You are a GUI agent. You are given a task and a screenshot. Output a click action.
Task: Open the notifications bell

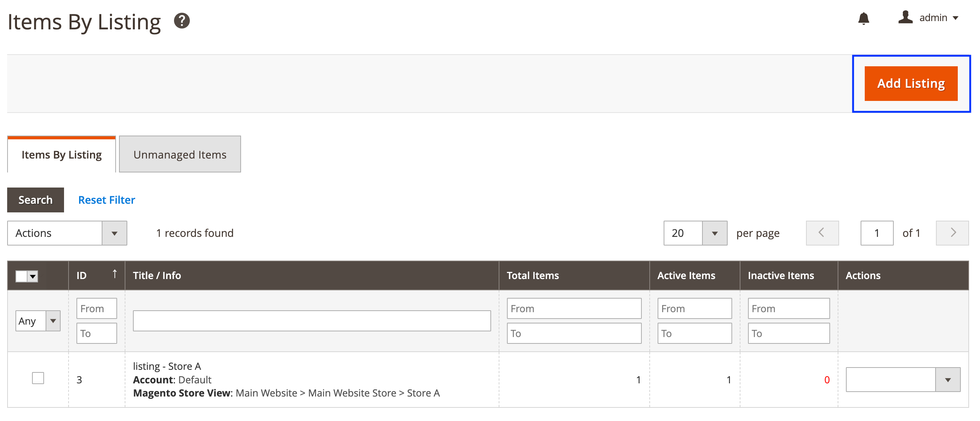coord(864,18)
